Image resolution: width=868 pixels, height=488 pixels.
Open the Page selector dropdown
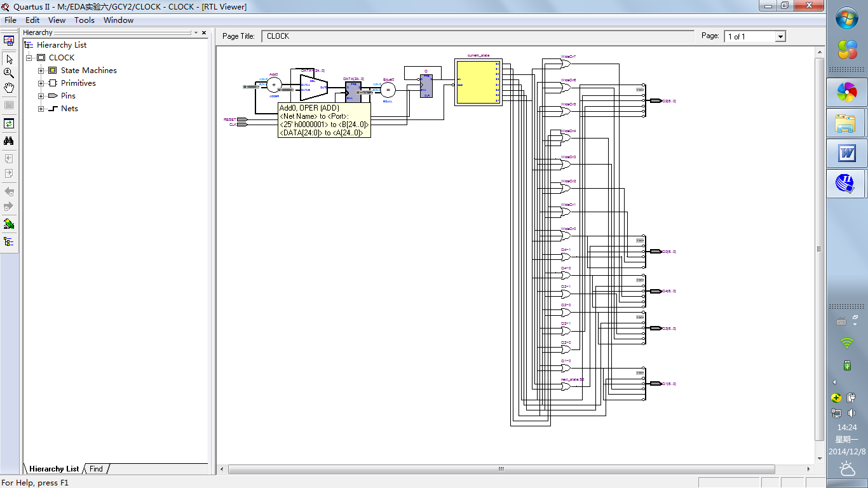tap(780, 37)
